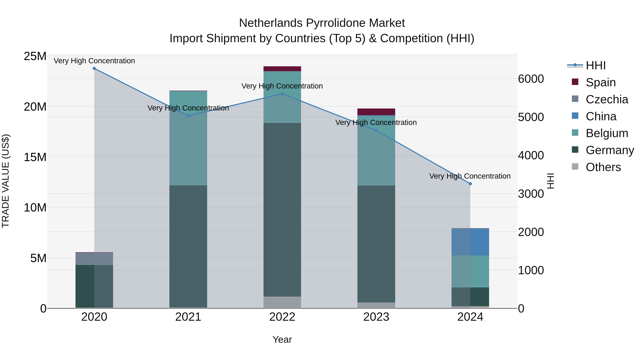The height and width of the screenshot is (362, 644).
Task: Click the 2000 HHI axis tick label
Action: point(531,232)
